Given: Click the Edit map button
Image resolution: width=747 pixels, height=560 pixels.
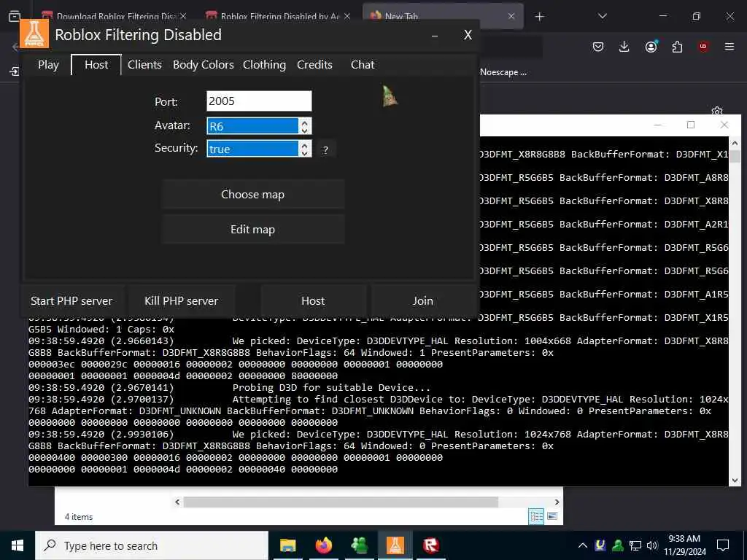Looking at the screenshot, I should coord(252,230).
